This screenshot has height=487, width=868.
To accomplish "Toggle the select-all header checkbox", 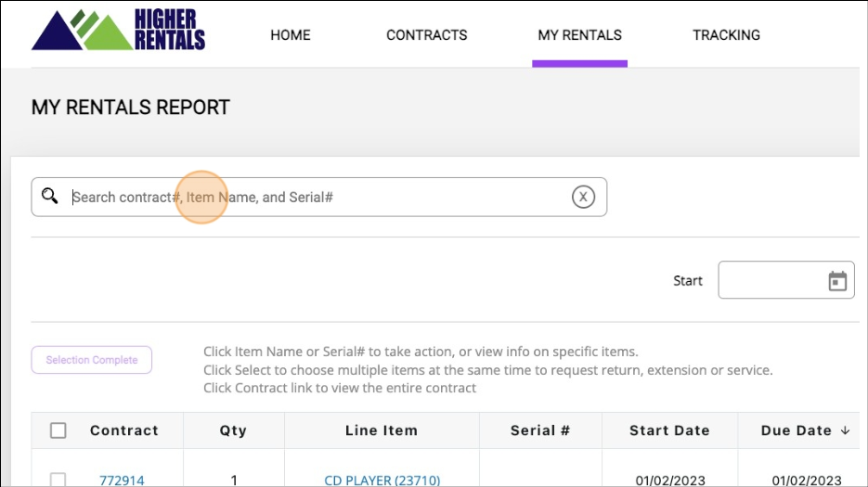I will pyautogui.click(x=58, y=430).
